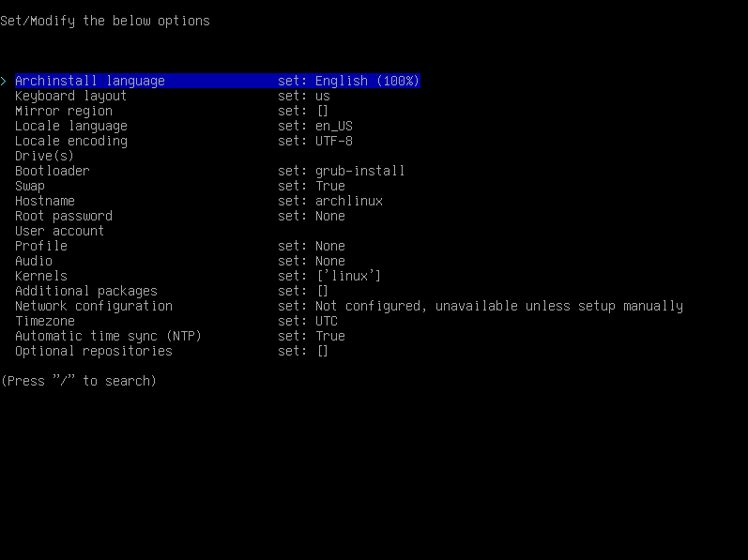The width and height of the screenshot is (748, 560).
Task: Open the Profile selection entry
Action: 180,246
